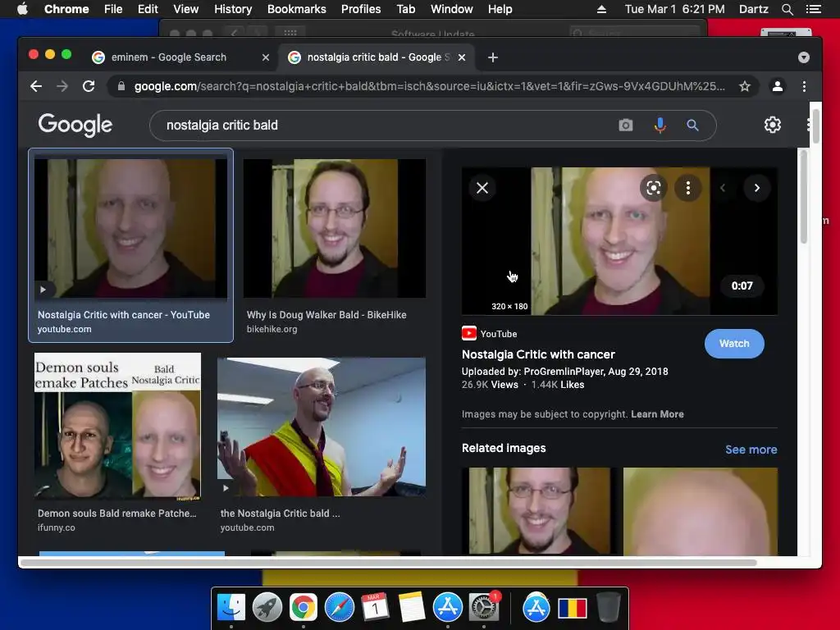Open the Tab menu
The image size is (840, 630).
(405, 9)
